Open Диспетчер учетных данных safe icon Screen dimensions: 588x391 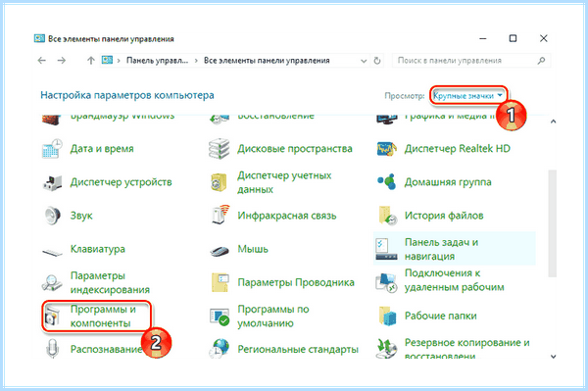coord(219,182)
